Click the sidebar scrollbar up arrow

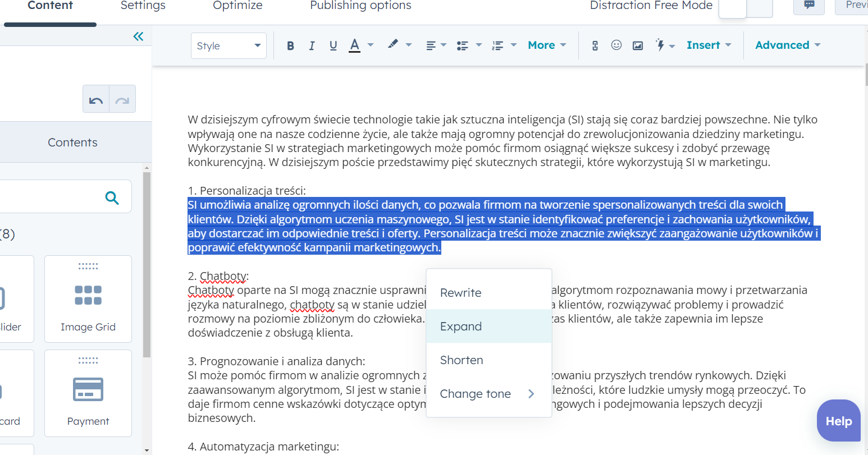pyautogui.click(x=147, y=168)
